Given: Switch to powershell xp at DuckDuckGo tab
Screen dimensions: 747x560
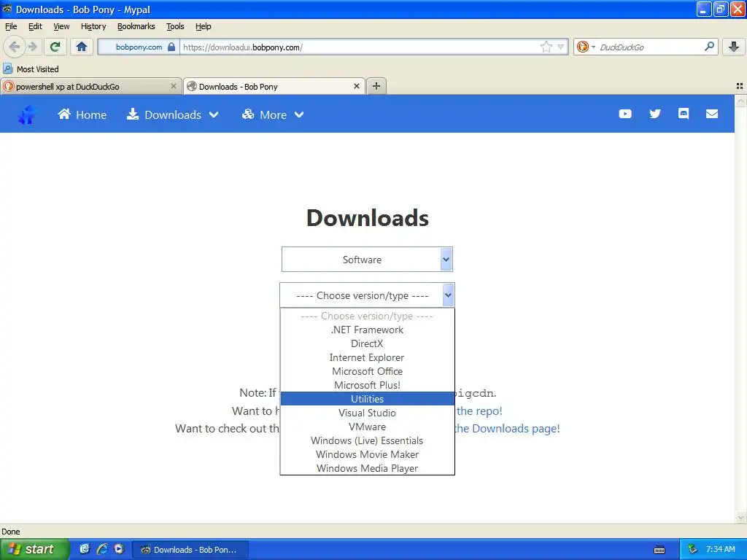Looking at the screenshot, I should (x=91, y=86).
